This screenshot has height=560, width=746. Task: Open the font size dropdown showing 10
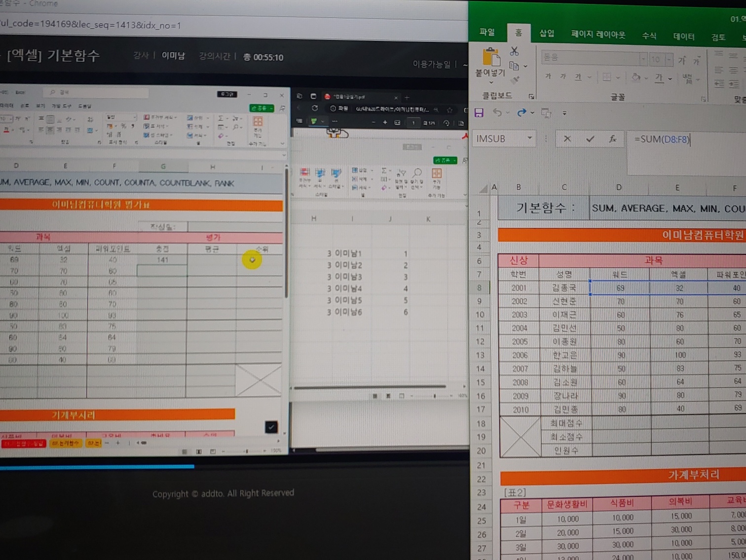[669, 60]
